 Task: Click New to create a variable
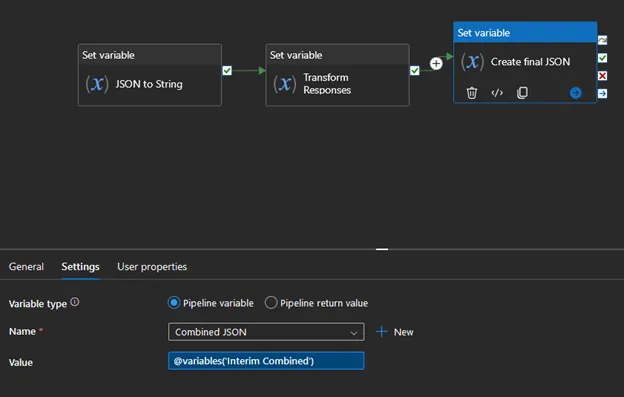[x=404, y=332]
